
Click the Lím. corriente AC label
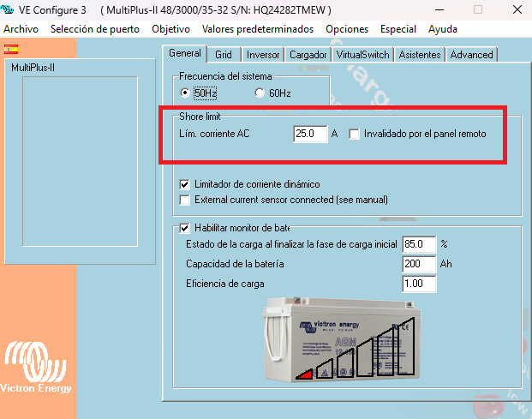214,134
